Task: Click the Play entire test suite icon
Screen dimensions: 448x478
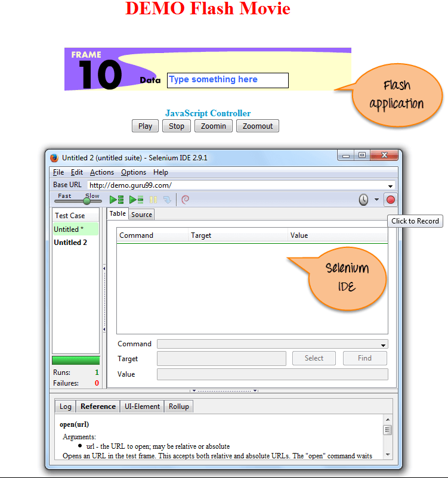Action: pyautogui.click(x=116, y=200)
